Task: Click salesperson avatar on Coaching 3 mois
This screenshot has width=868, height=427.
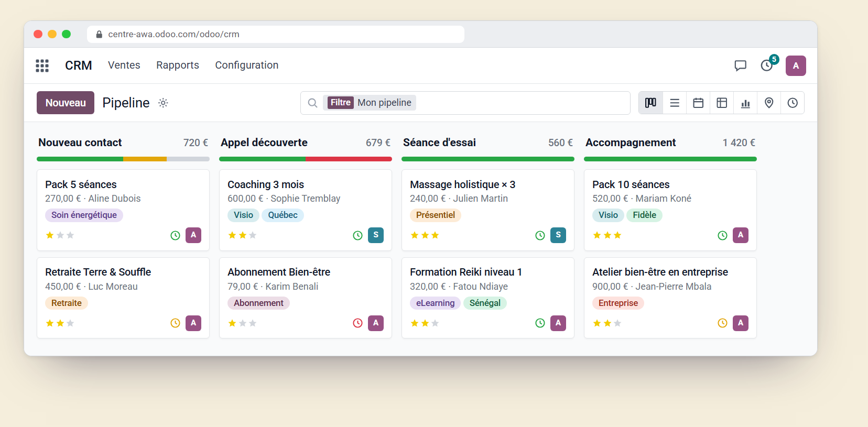Action: point(376,235)
